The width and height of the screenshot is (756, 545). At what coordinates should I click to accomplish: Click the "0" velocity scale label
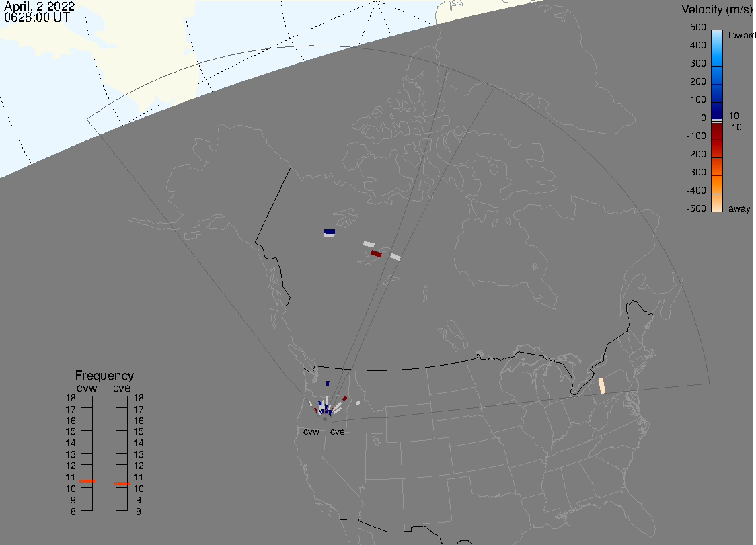click(x=704, y=118)
